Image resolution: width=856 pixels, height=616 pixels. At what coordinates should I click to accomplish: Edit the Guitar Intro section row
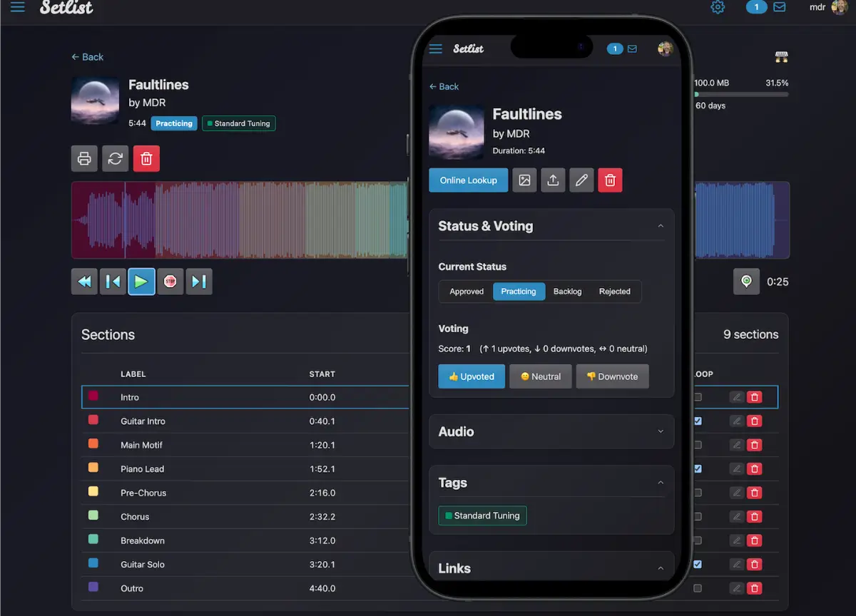(x=737, y=421)
